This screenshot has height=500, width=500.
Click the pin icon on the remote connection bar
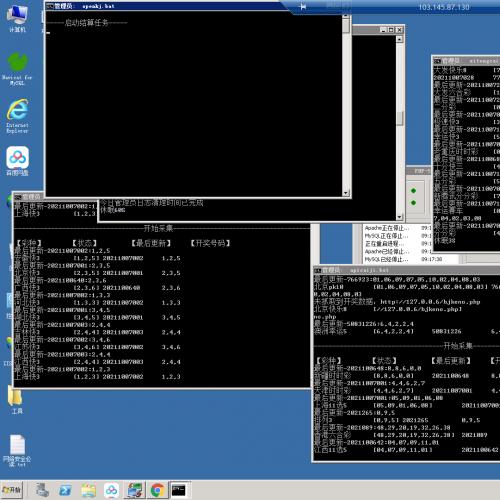[303, 7]
